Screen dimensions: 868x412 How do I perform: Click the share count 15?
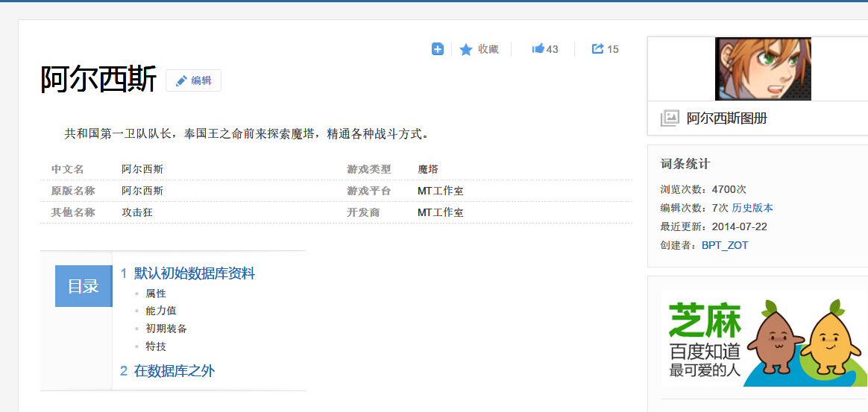pos(613,49)
